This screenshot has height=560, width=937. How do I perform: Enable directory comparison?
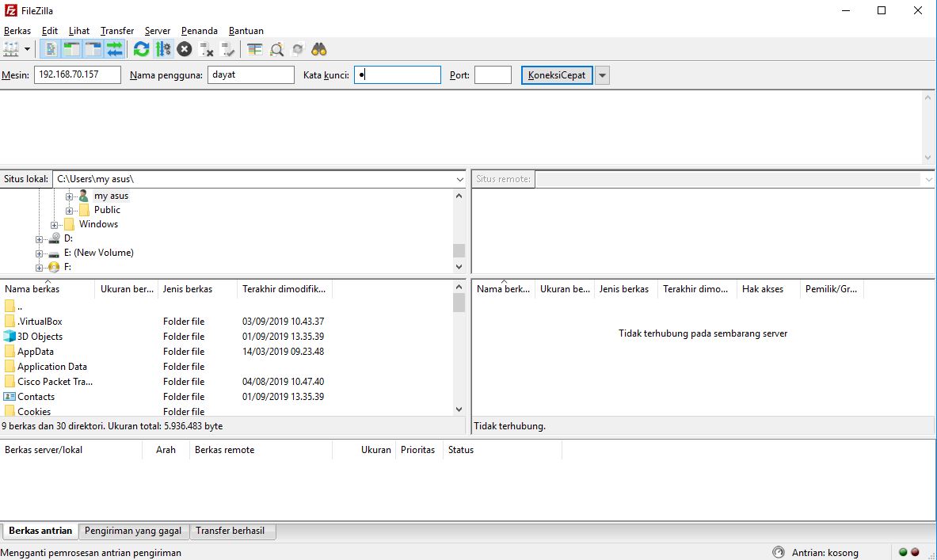[276, 48]
